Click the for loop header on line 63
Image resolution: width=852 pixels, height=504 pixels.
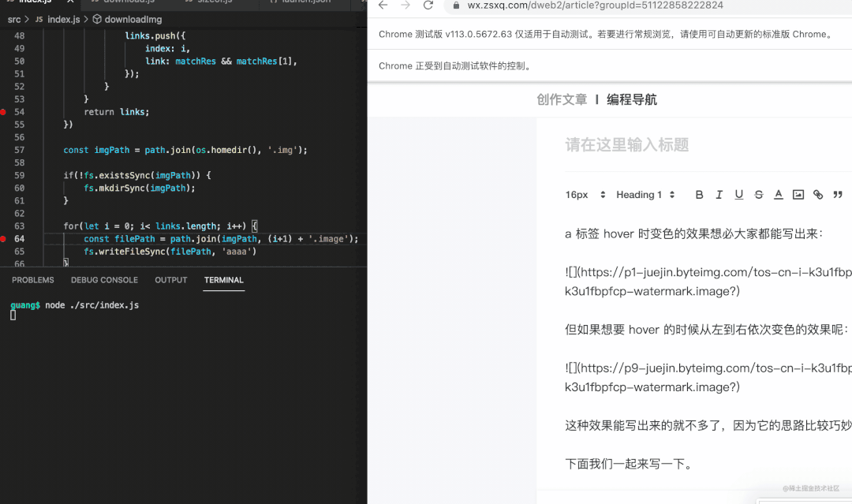pyautogui.click(x=160, y=226)
